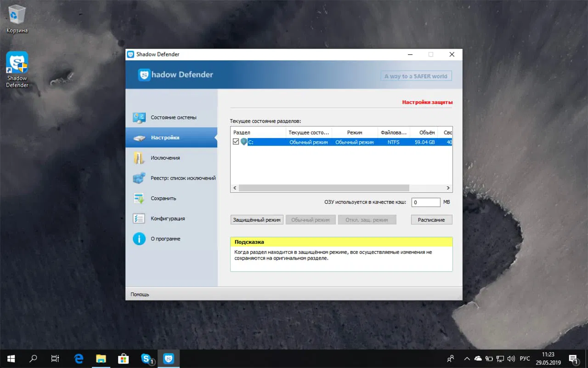The height and width of the screenshot is (368, 588).
Task: Click the Защищённый режим button
Action: (x=257, y=220)
